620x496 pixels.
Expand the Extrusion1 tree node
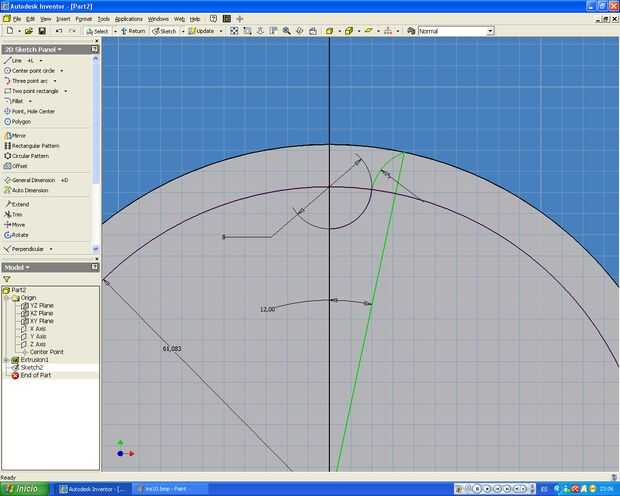pos(6,360)
